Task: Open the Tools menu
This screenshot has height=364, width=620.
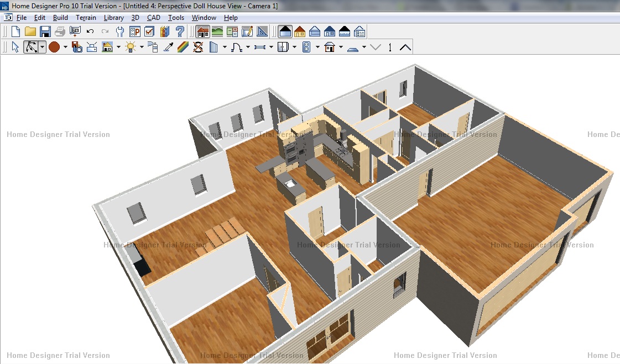Action: (x=176, y=18)
